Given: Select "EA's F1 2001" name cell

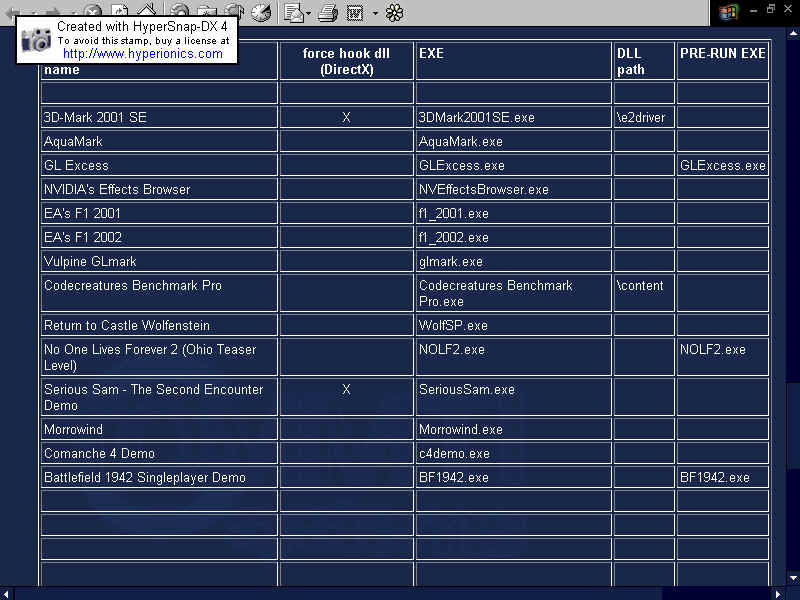Looking at the screenshot, I should coord(159,213).
